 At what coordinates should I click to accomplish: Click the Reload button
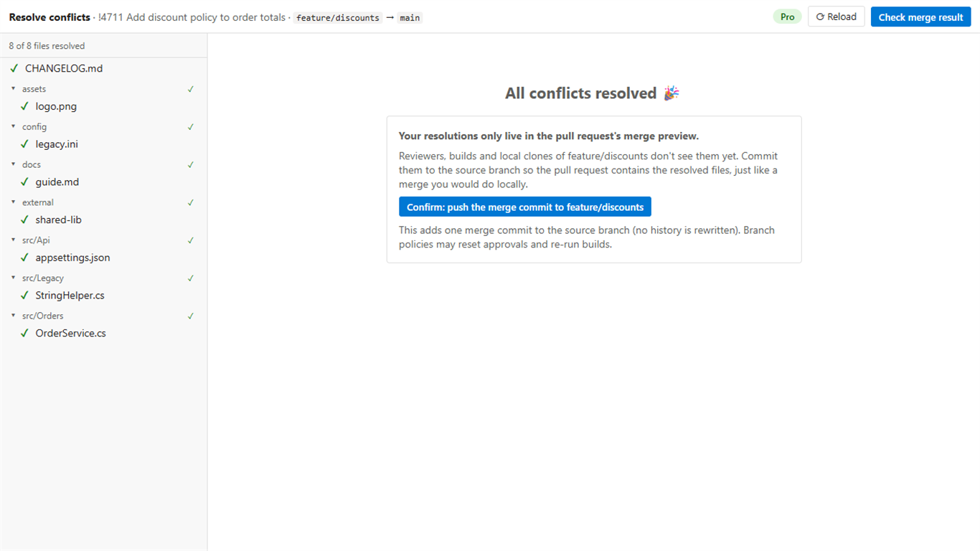(836, 17)
